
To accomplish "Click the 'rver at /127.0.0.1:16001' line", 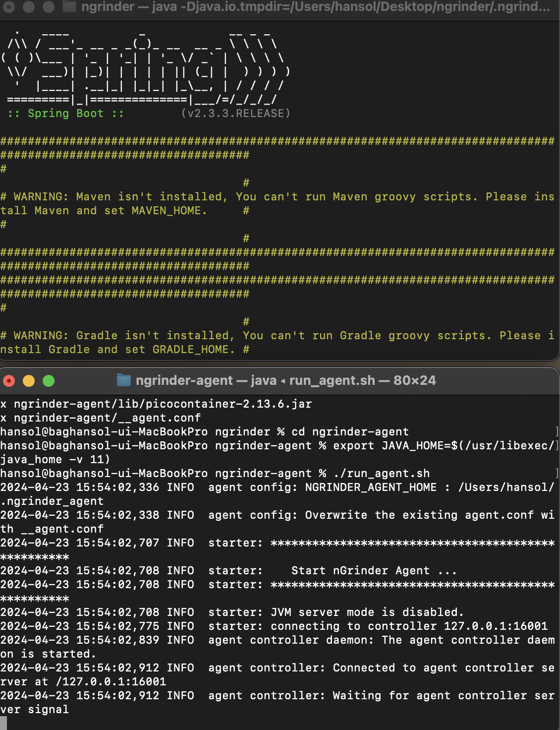I will (83, 682).
